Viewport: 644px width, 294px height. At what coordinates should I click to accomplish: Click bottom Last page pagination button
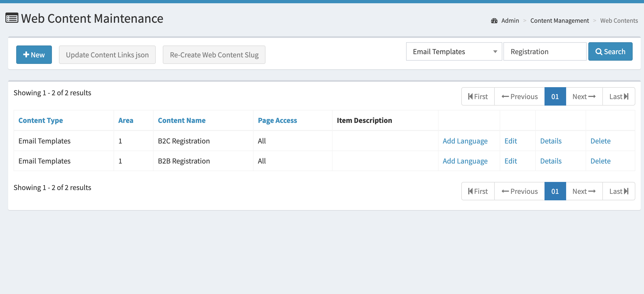[x=619, y=191]
